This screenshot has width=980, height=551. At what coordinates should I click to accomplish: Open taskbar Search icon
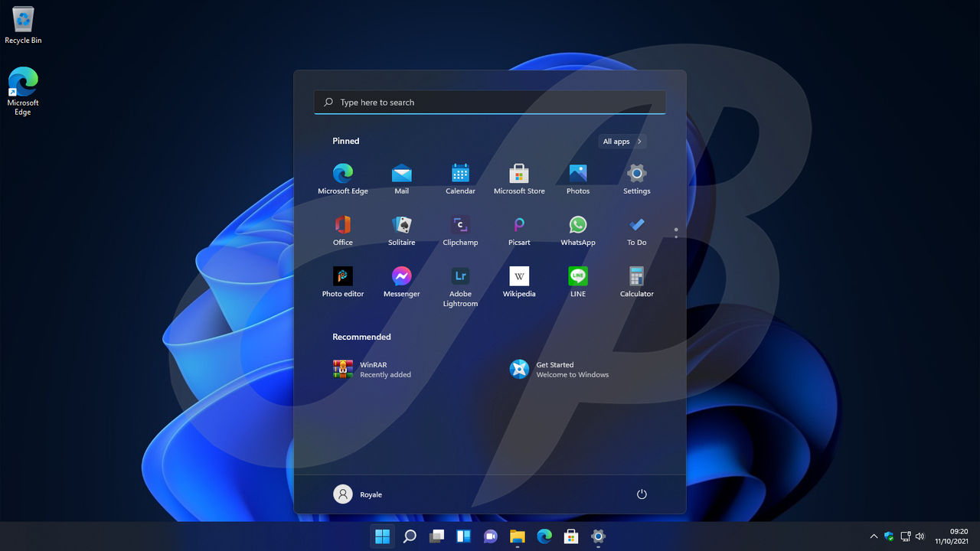coord(410,536)
